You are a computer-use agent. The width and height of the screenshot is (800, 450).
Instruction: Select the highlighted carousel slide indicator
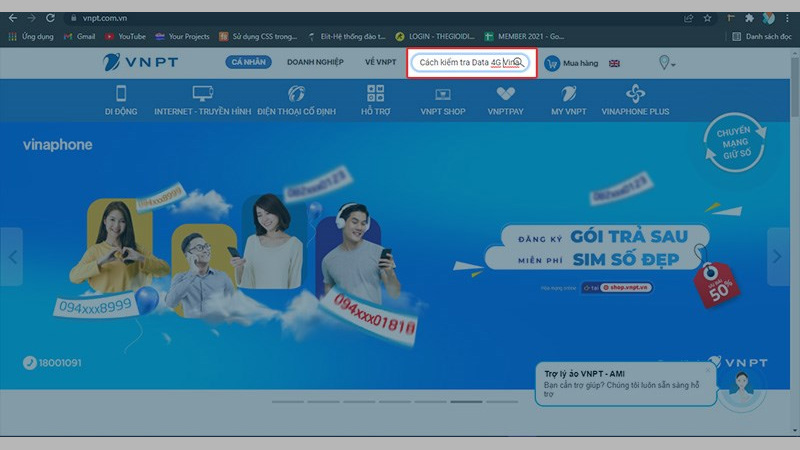(x=467, y=402)
